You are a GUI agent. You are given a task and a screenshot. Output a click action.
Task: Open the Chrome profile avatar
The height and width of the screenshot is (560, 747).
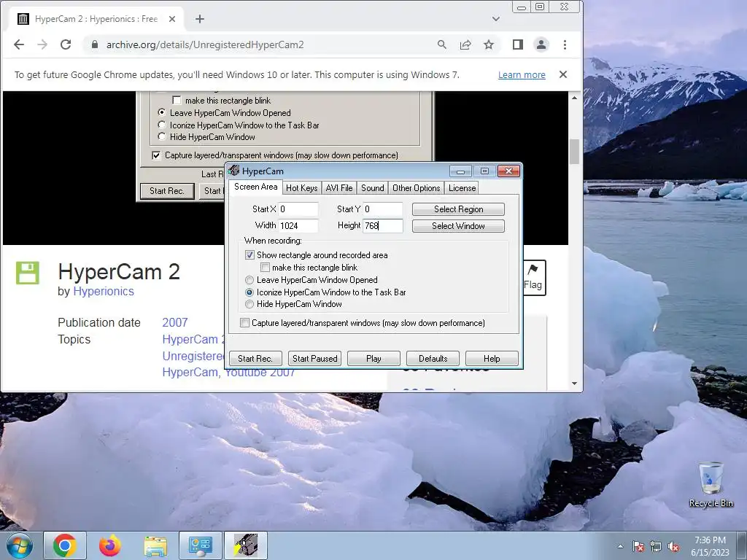(541, 44)
